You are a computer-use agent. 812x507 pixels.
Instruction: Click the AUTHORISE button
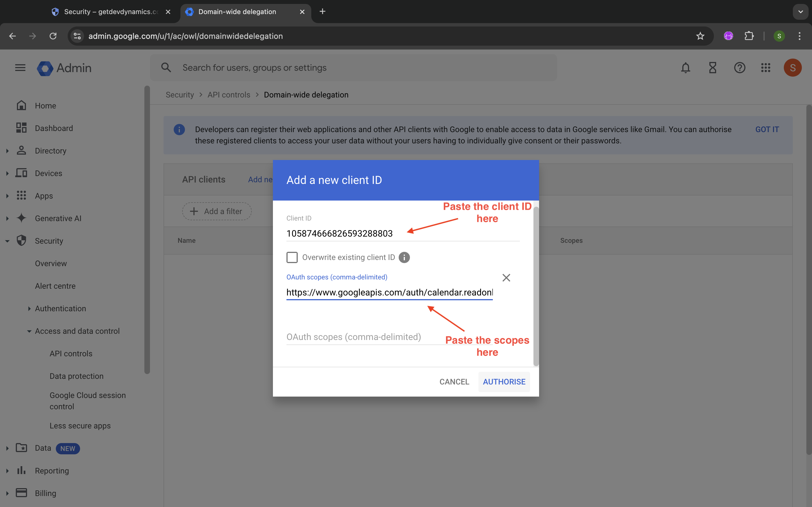click(504, 382)
